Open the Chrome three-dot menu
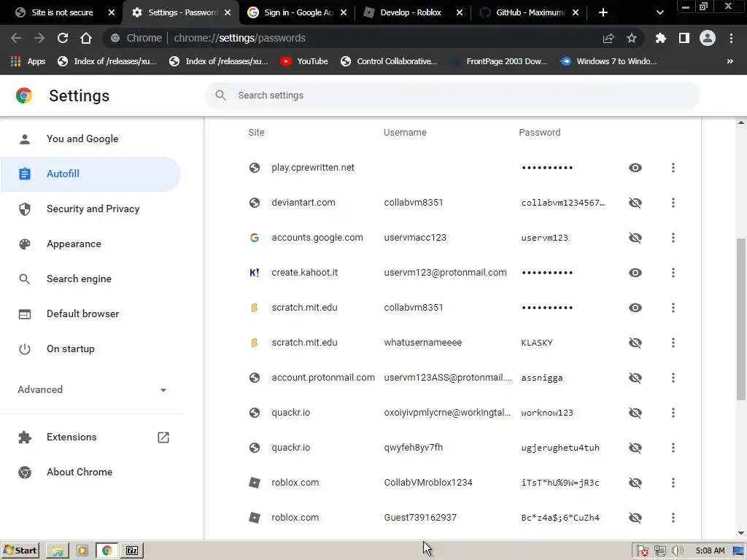The width and height of the screenshot is (747, 560). (x=731, y=38)
